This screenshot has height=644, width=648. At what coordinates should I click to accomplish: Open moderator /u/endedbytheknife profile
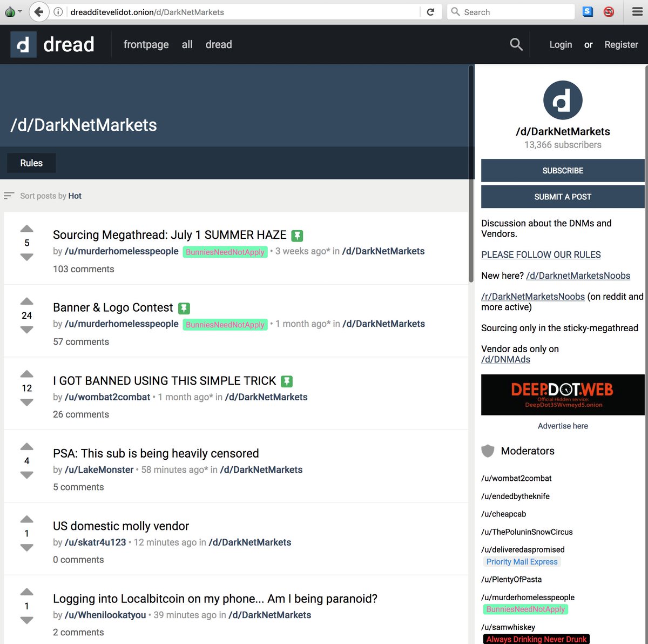coord(515,496)
